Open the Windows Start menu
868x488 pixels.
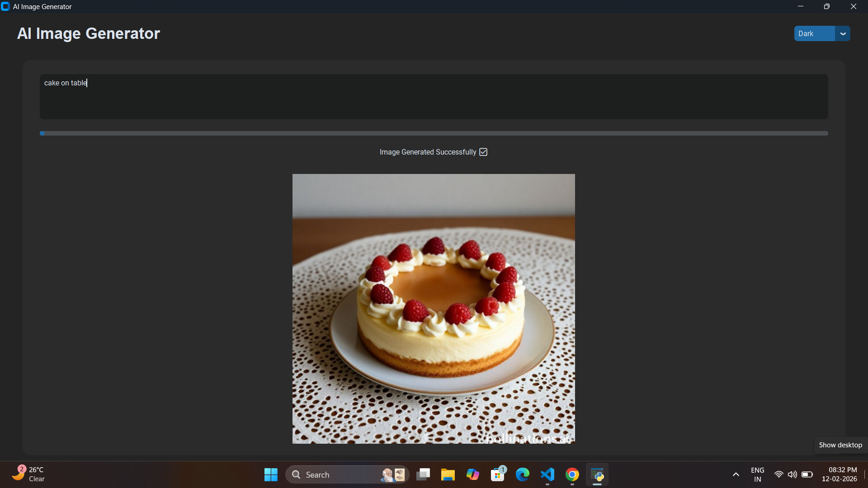271,475
